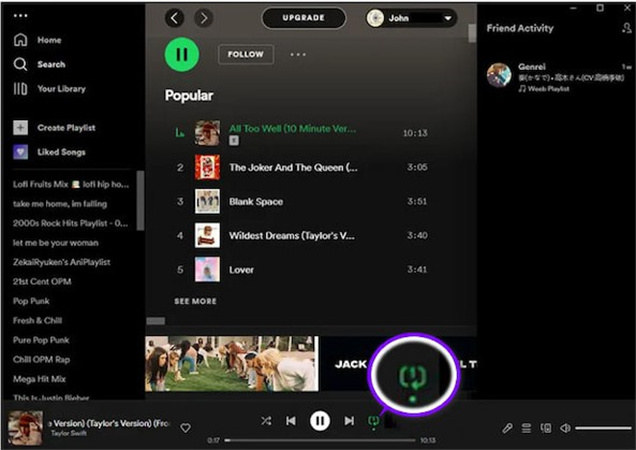Image resolution: width=636 pixels, height=450 pixels.
Task: Open John account dropdown
Action: (411, 18)
